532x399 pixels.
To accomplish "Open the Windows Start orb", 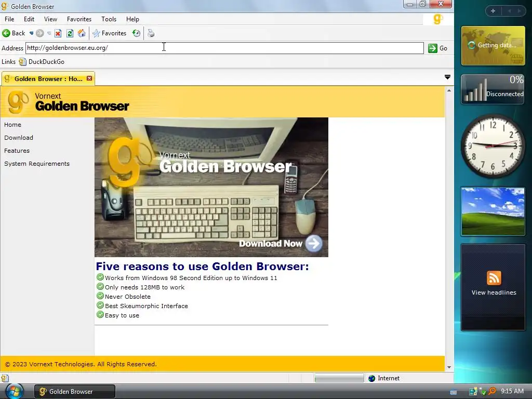I will click(14, 391).
